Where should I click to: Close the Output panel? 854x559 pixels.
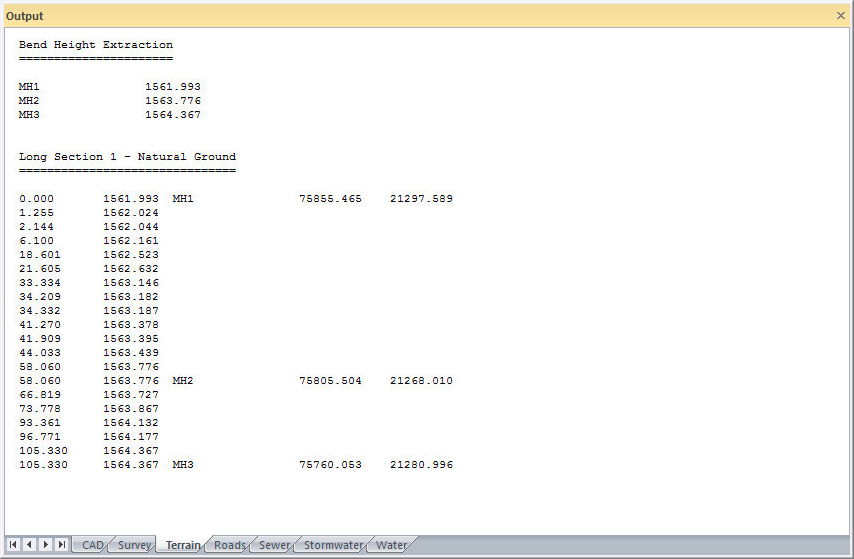(840, 16)
